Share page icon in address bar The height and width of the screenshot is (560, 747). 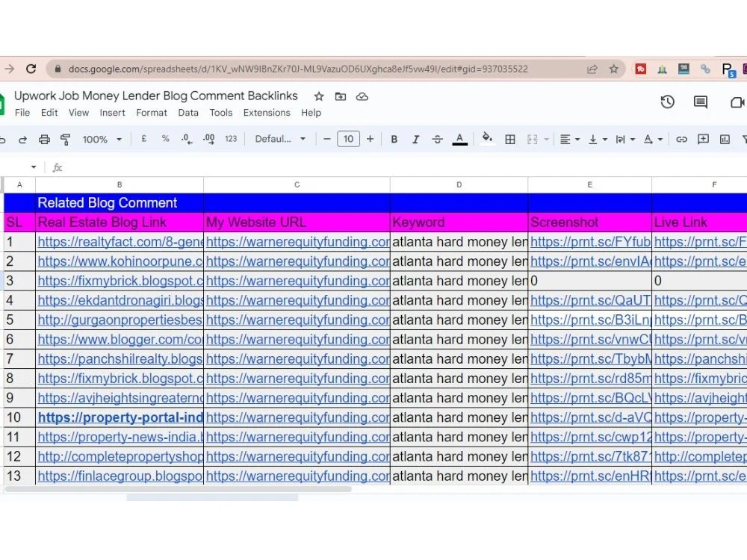(592, 69)
